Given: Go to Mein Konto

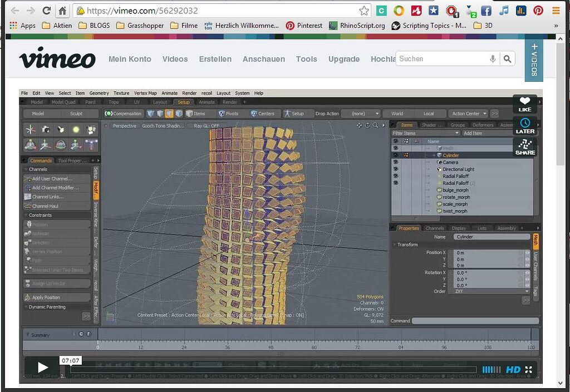Looking at the screenshot, I should pyautogui.click(x=130, y=59).
